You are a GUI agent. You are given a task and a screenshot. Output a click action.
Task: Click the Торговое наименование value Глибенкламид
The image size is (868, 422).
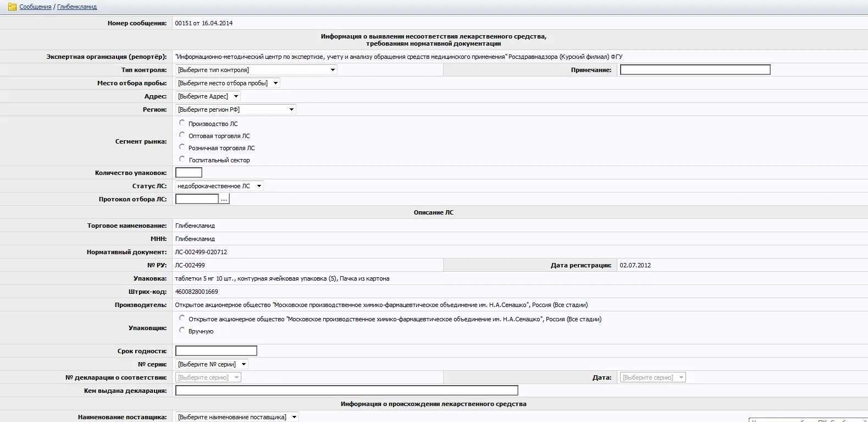pos(195,226)
